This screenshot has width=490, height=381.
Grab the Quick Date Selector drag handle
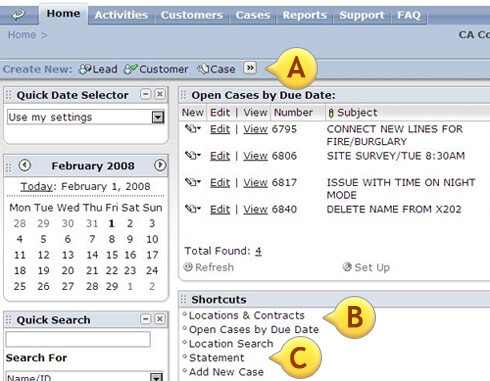click(x=9, y=95)
